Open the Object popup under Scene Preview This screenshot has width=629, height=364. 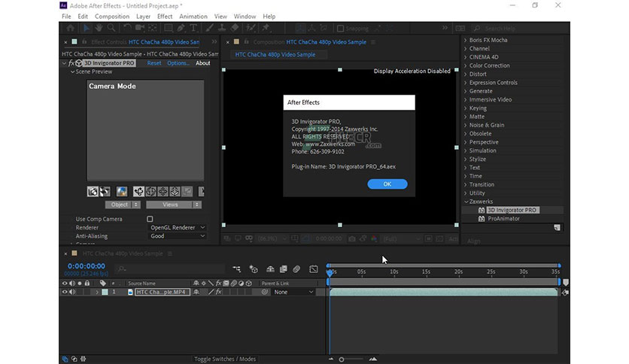pyautogui.click(x=123, y=205)
